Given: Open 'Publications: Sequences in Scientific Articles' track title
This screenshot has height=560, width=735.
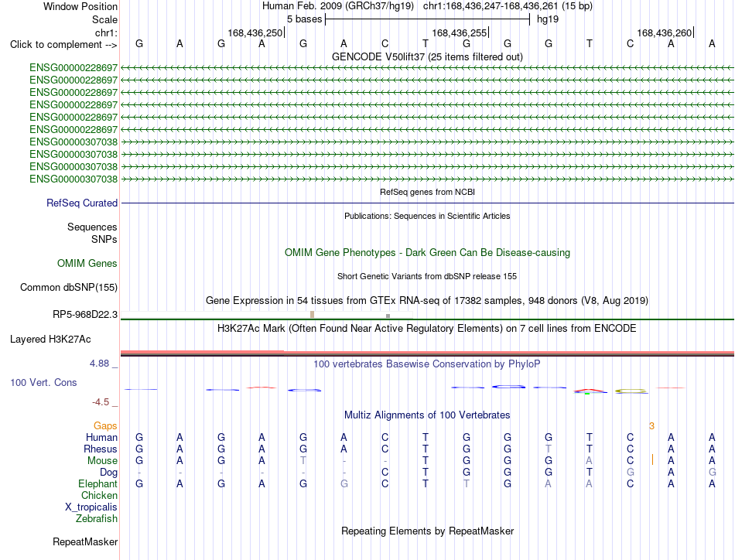Looking at the screenshot, I should pyautogui.click(x=427, y=216).
